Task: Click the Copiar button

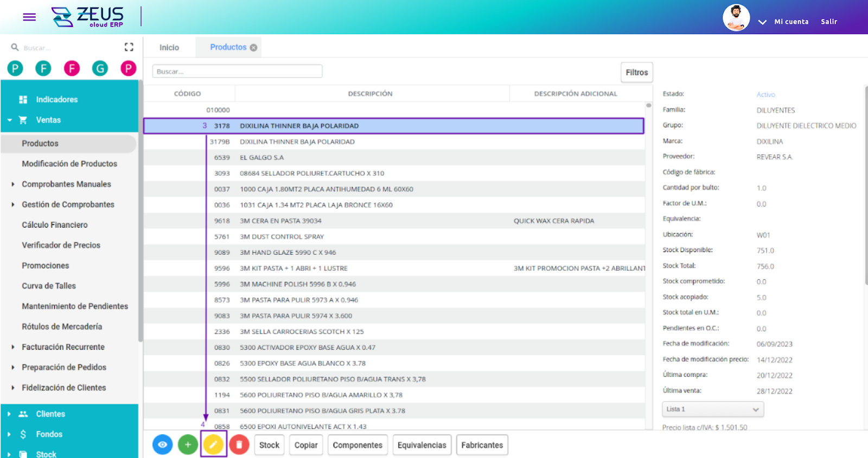Action: 306,445
